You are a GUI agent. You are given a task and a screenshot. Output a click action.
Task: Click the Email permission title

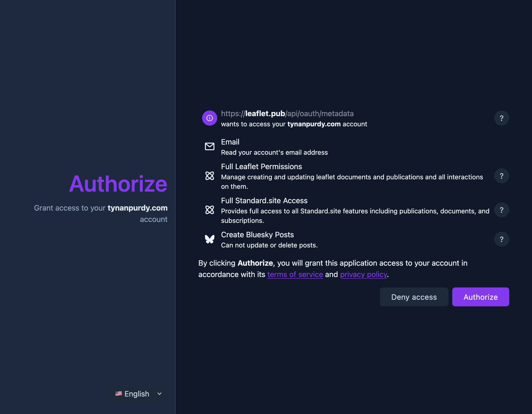pos(230,142)
